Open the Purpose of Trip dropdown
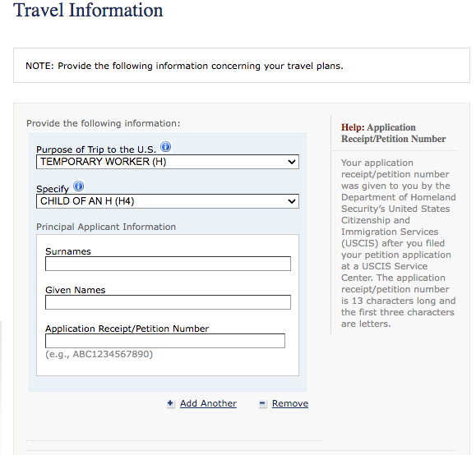Viewport: 476px width, 455px height. [x=168, y=162]
